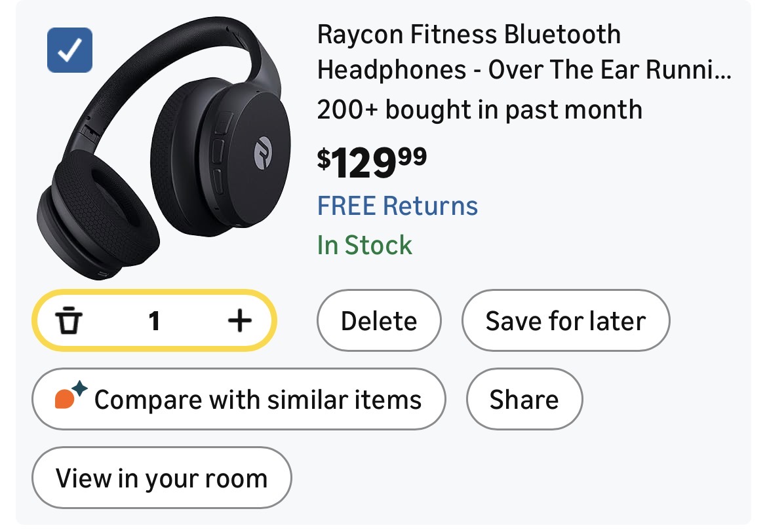Viewport: 767px width, 532px height.
Task: Click the $129.99 price
Action: coord(372,163)
